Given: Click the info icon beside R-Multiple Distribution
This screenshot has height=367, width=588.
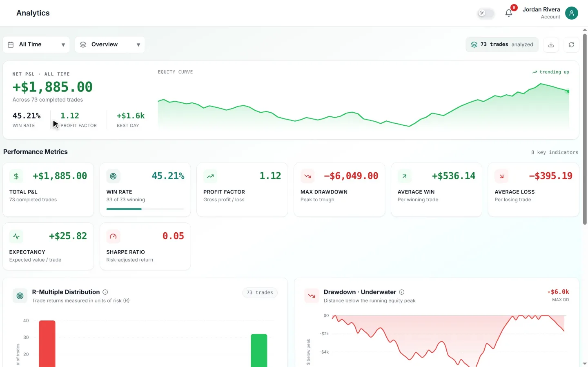Looking at the screenshot, I should 105,292.
